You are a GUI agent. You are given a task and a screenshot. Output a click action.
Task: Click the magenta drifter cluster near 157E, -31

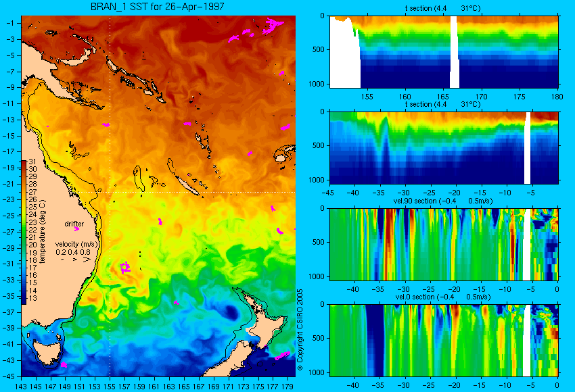(125, 267)
